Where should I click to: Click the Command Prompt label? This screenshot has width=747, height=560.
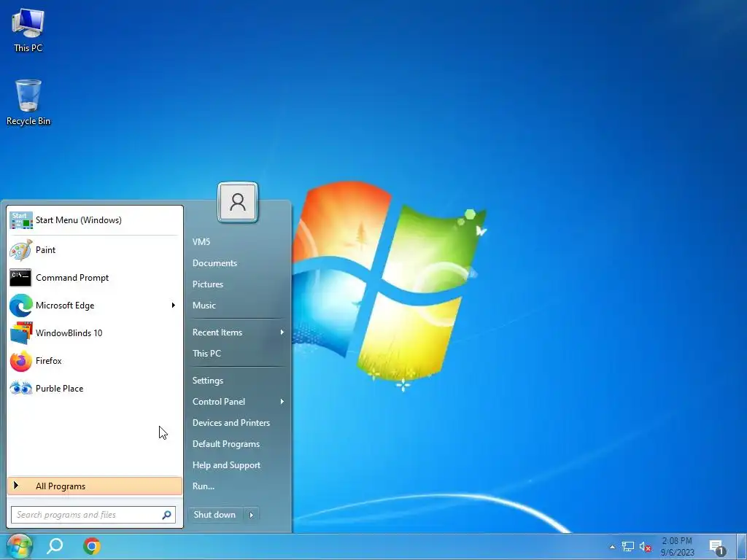pyautogui.click(x=72, y=278)
